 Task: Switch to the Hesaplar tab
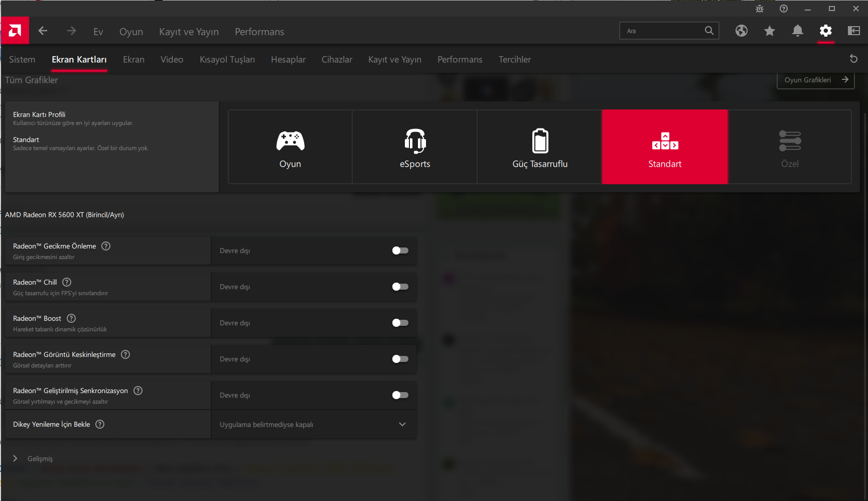pyautogui.click(x=288, y=59)
